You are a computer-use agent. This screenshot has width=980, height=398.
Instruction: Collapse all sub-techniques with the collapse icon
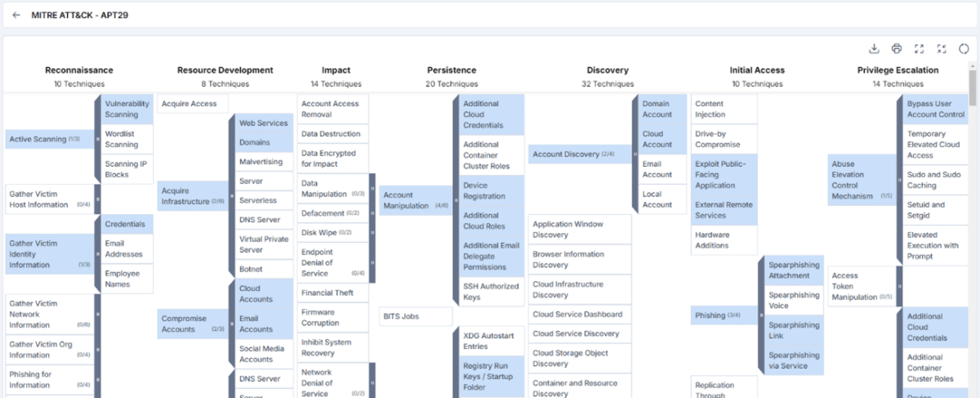click(x=942, y=48)
